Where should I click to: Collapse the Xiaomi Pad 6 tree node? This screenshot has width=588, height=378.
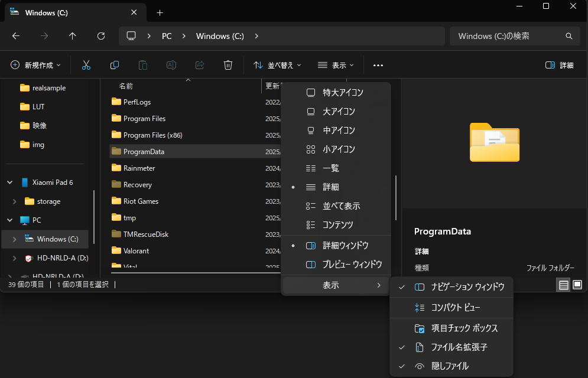click(10, 183)
